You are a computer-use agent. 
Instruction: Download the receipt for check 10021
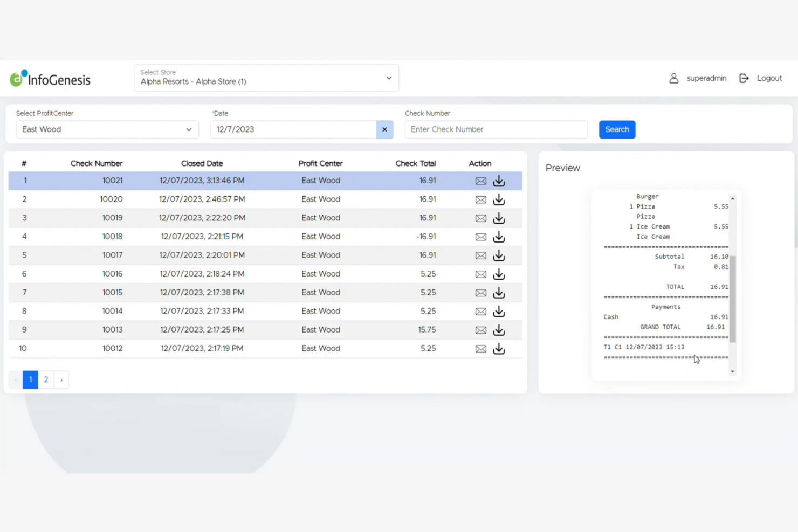tap(499, 181)
